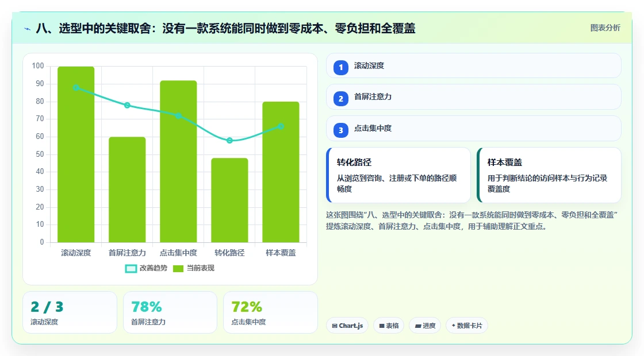The height and width of the screenshot is (356, 644).
Task: Select the 点击集中度 list row
Action: [474, 129]
